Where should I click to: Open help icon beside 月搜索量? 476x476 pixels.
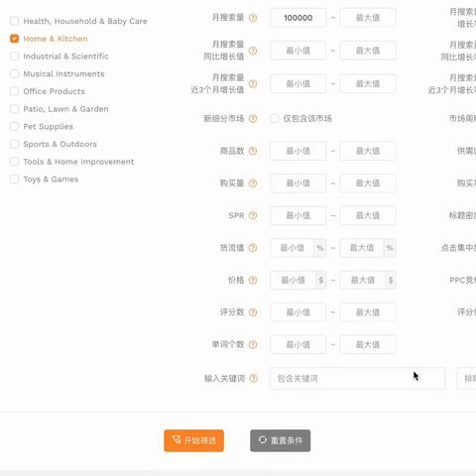tap(253, 18)
